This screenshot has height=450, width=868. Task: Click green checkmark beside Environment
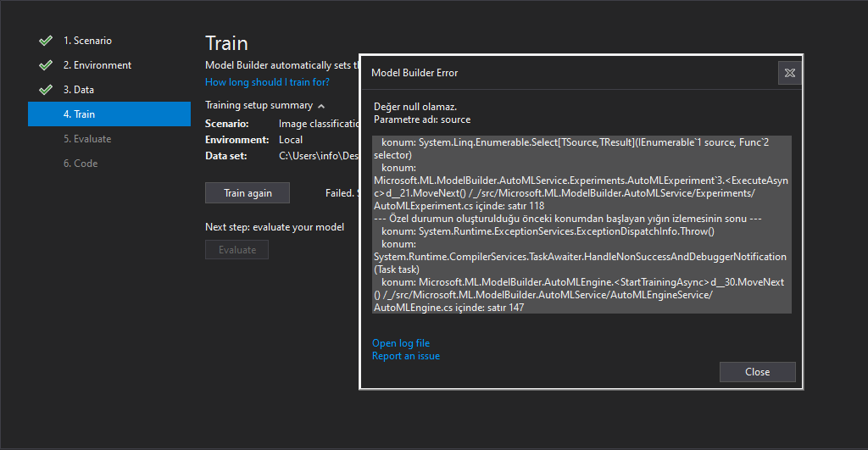pos(46,64)
